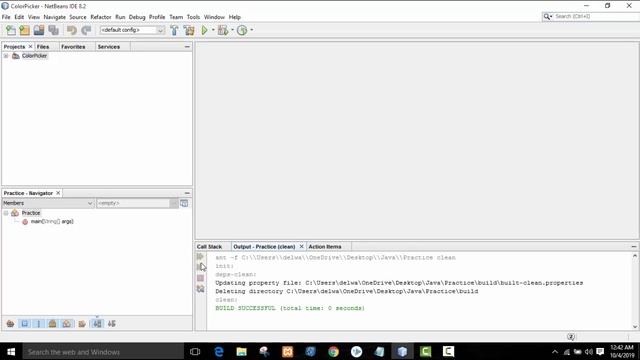Create a new file from the toolbar

pos(11,30)
